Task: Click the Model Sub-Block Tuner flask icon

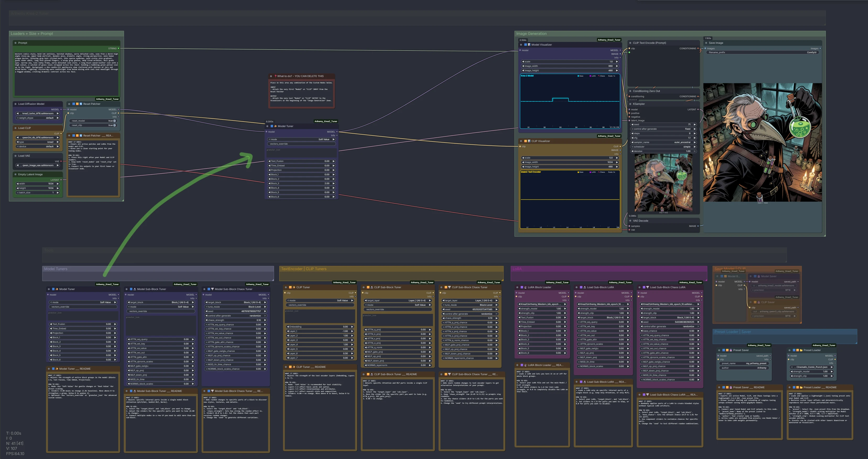Action: pyautogui.click(x=135, y=289)
